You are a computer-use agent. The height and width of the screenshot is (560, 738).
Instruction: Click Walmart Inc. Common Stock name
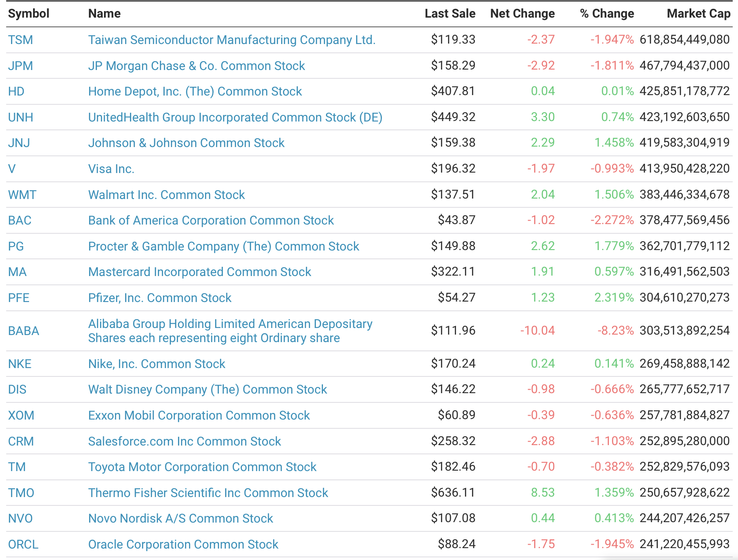[x=167, y=195]
